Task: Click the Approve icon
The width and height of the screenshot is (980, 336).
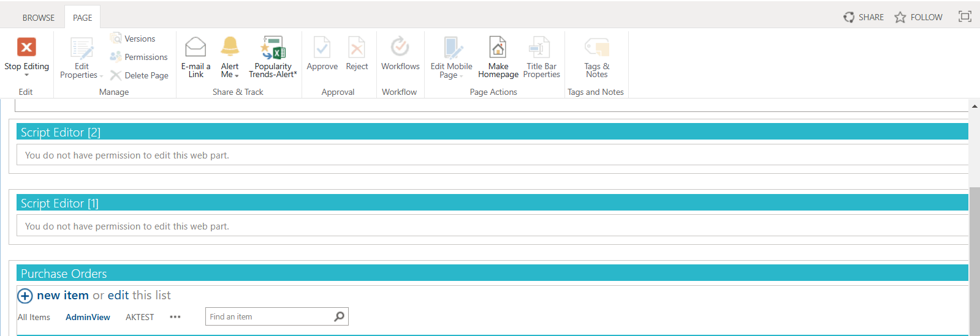Action: [x=322, y=47]
